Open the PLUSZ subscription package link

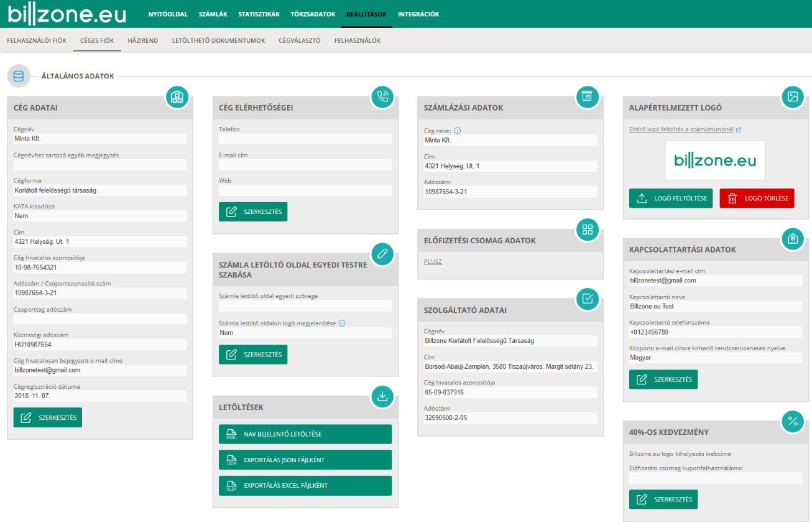coord(433,262)
